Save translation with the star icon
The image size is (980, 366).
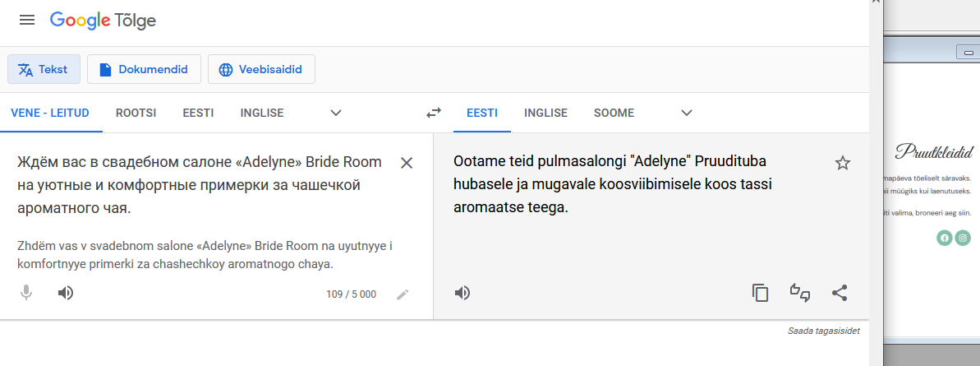coord(843,164)
